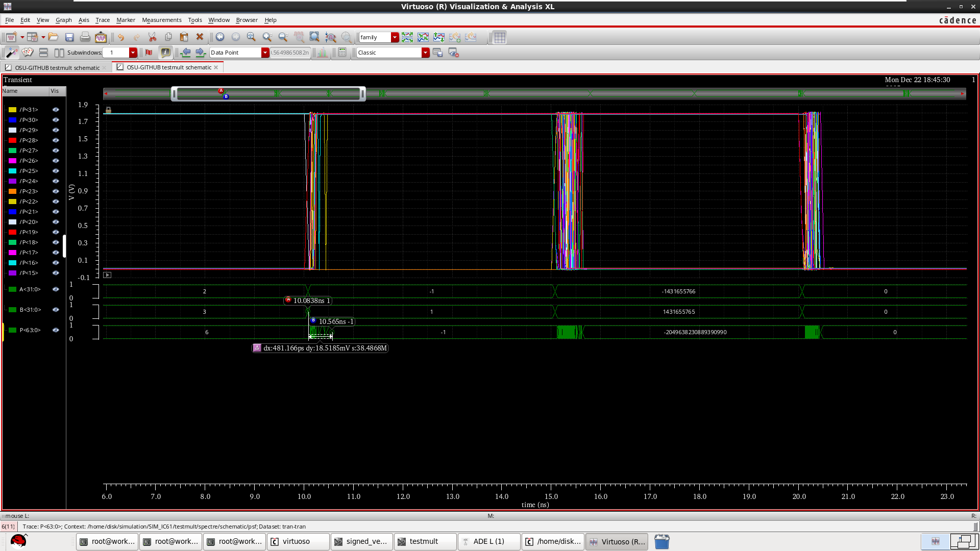Toggle visibility of the A<31:0> bus
Screen dimensions: 980x551
point(55,289)
